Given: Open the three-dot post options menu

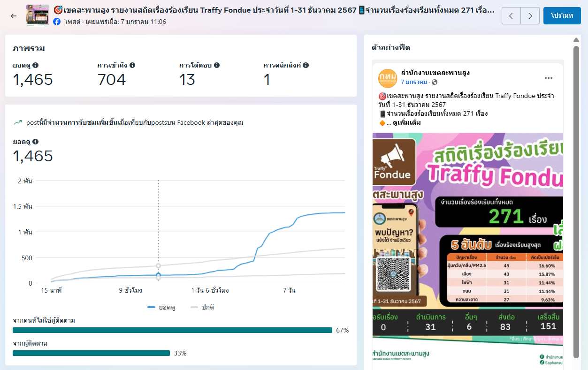Looking at the screenshot, I should pos(548,78).
